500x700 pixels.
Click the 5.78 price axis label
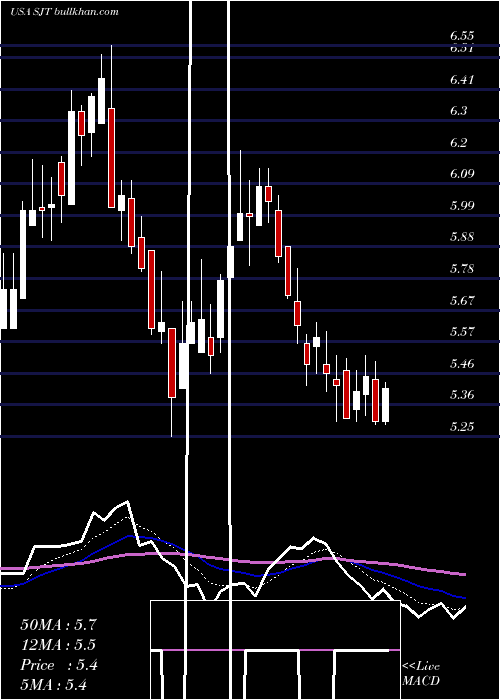(462, 268)
